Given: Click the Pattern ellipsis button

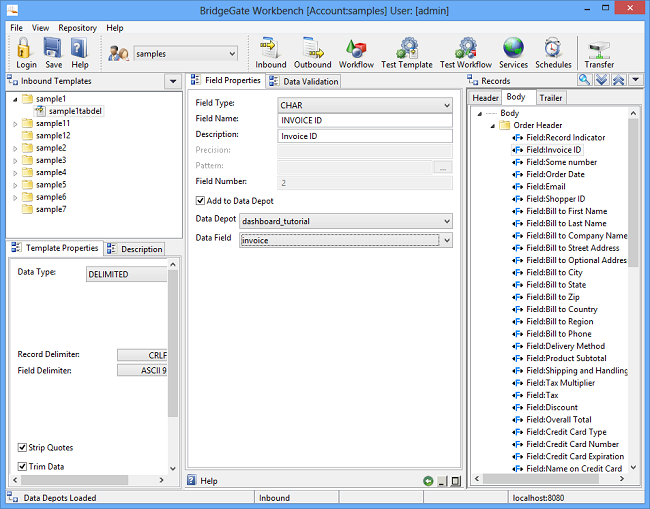Looking at the screenshot, I should coord(443,167).
